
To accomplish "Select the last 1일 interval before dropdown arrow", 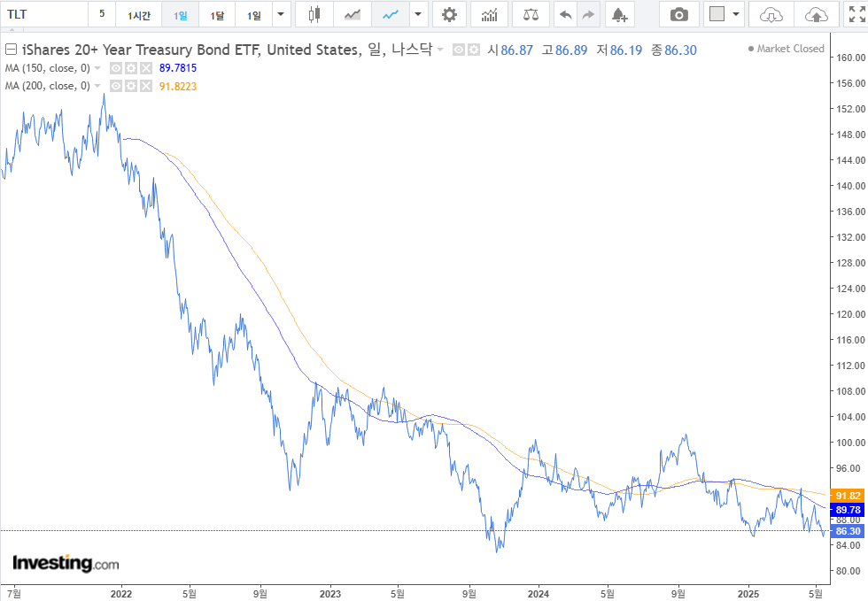I will [x=254, y=14].
